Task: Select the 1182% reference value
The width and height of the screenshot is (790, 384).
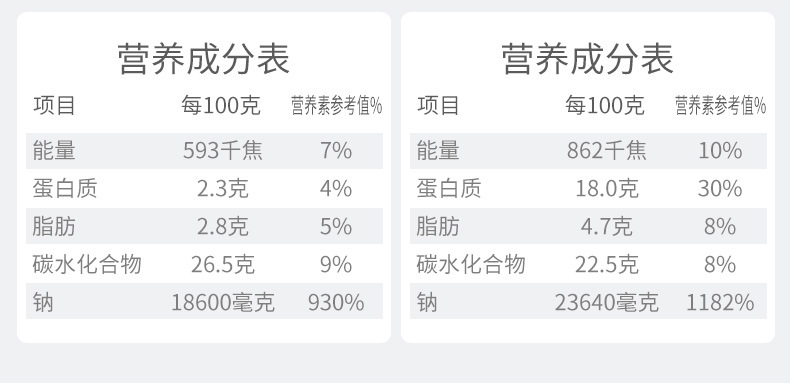Action: pos(720,302)
